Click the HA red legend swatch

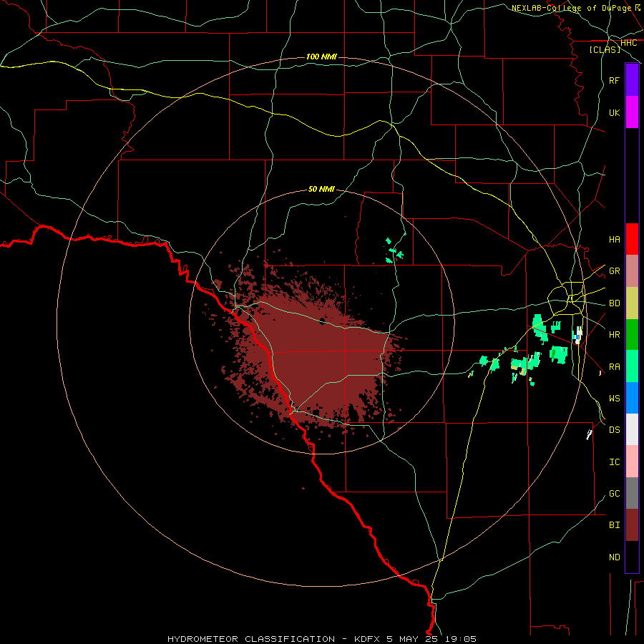(632, 239)
